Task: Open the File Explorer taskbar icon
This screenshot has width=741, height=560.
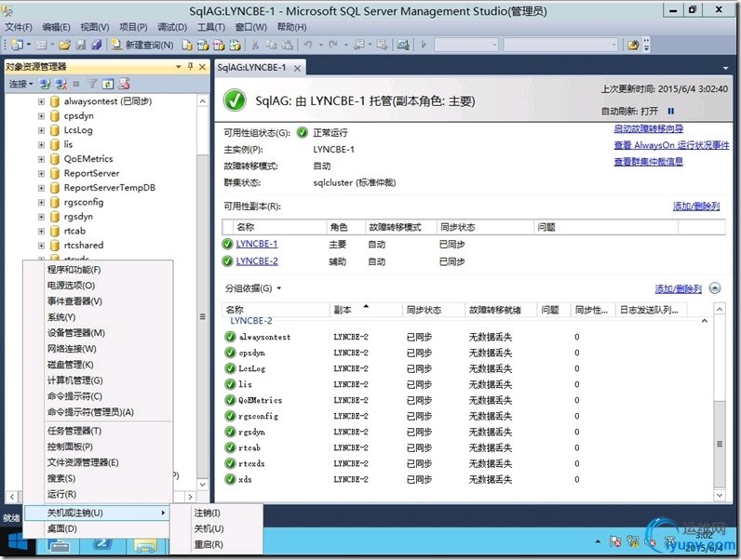Action: [145, 545]
